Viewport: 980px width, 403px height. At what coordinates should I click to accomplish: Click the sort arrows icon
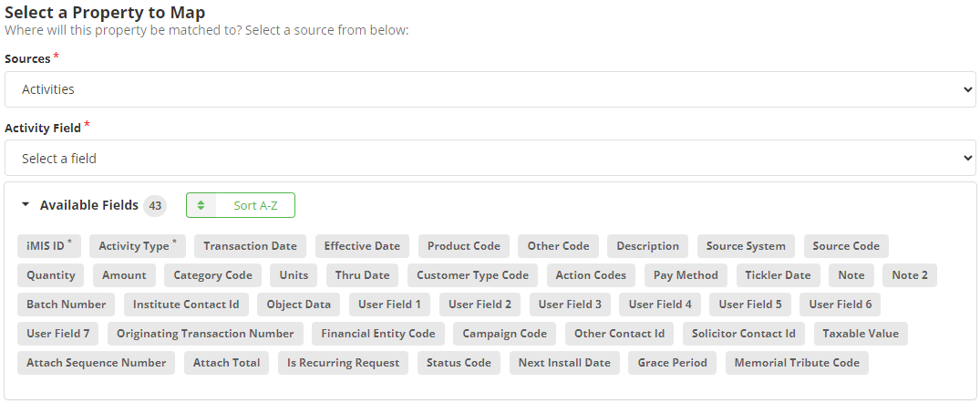click(x=201, y=205)
